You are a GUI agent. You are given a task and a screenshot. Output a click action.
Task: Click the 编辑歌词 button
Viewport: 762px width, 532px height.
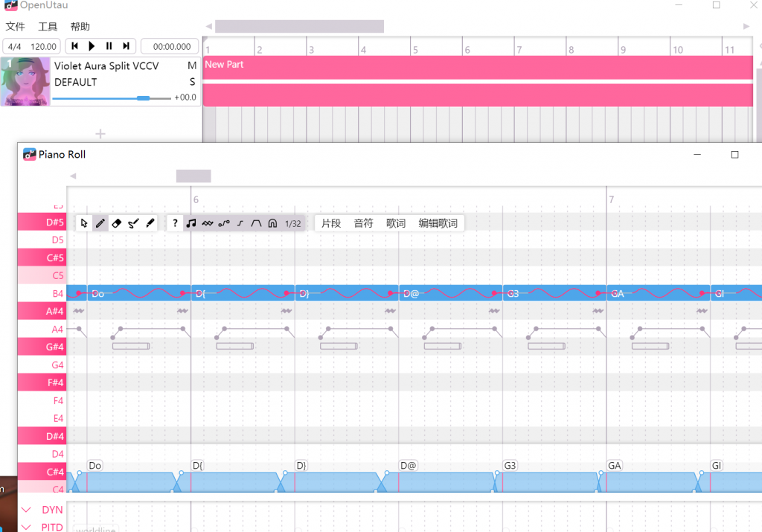pos(438,223)
